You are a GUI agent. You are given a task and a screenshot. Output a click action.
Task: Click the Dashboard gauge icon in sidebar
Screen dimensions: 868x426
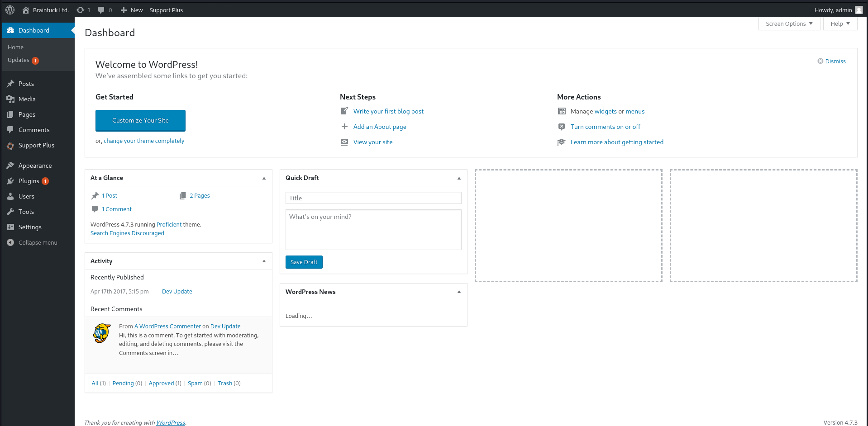10,30
